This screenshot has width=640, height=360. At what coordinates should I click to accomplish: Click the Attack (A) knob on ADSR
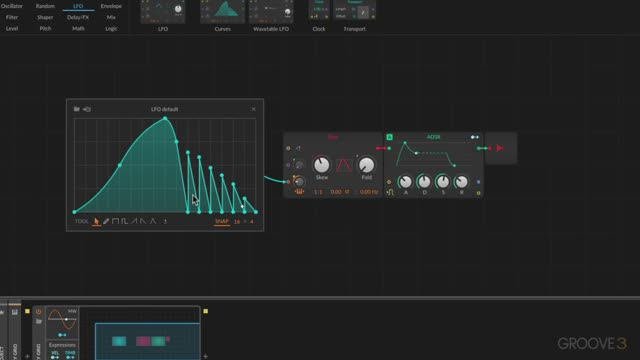(405, 182)
